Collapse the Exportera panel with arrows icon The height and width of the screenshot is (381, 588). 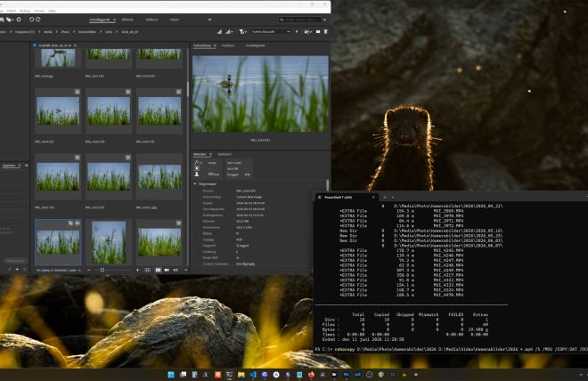26,166
